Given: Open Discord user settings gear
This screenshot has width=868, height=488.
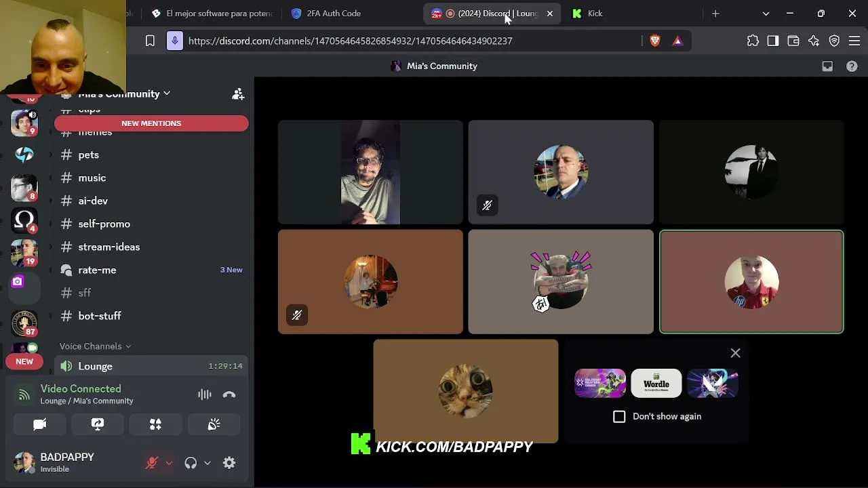Looking at the screenshot, I should click(x=229, y=463).
